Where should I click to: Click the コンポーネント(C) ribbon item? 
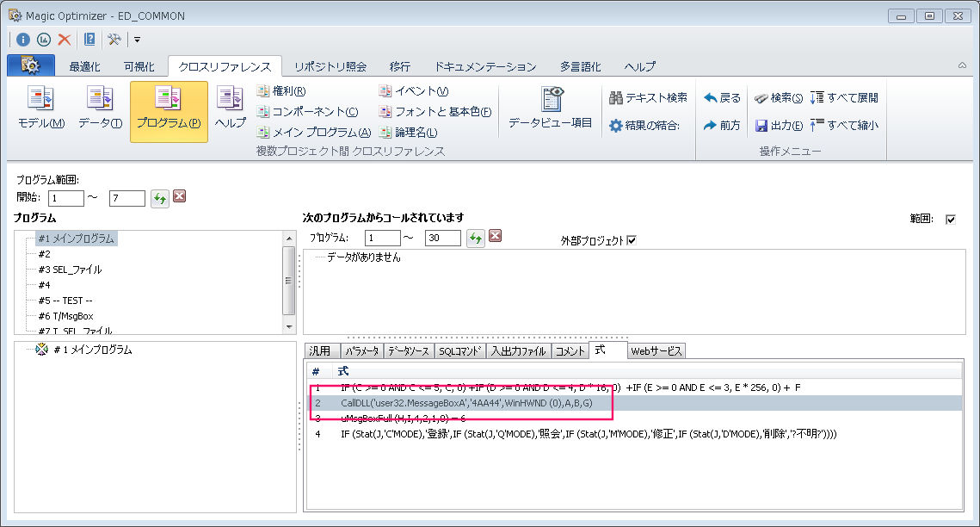(x=307, y=112)
